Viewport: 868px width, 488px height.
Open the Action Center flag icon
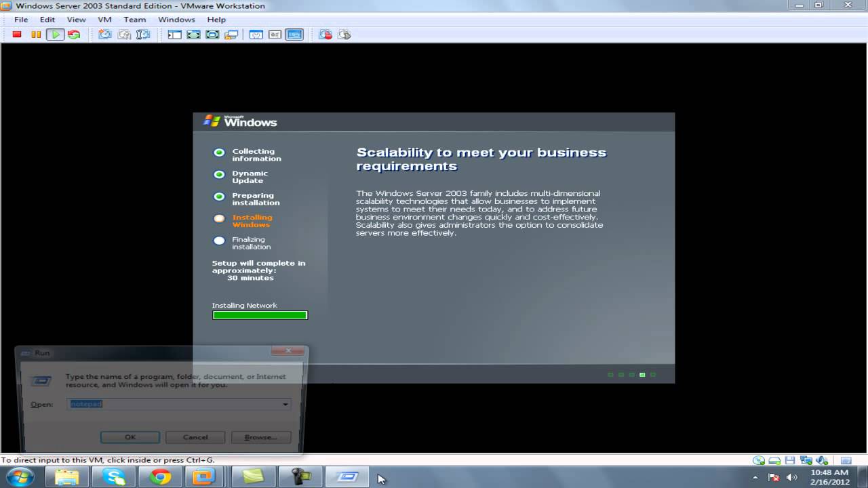click(774, 477)
